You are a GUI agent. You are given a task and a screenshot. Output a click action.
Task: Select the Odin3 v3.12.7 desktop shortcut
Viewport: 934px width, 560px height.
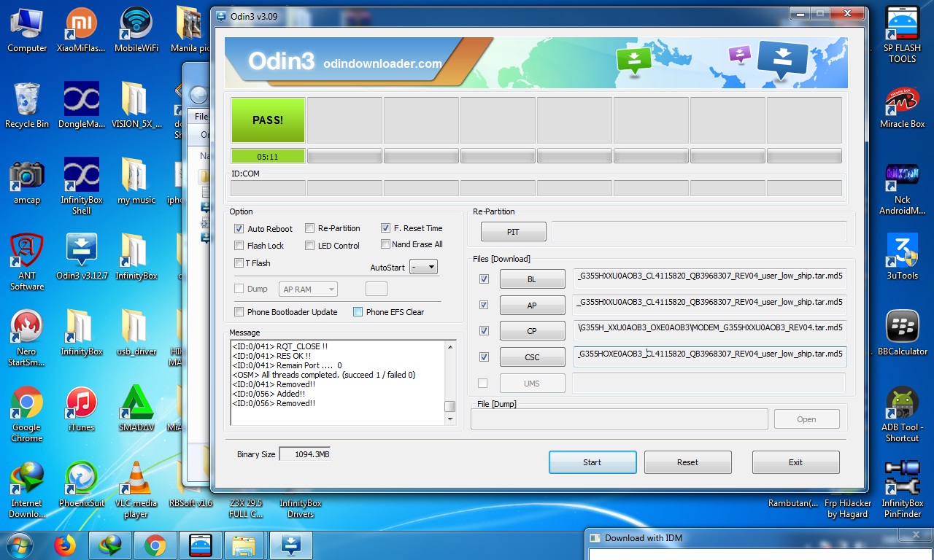click(x=81, y=257)
